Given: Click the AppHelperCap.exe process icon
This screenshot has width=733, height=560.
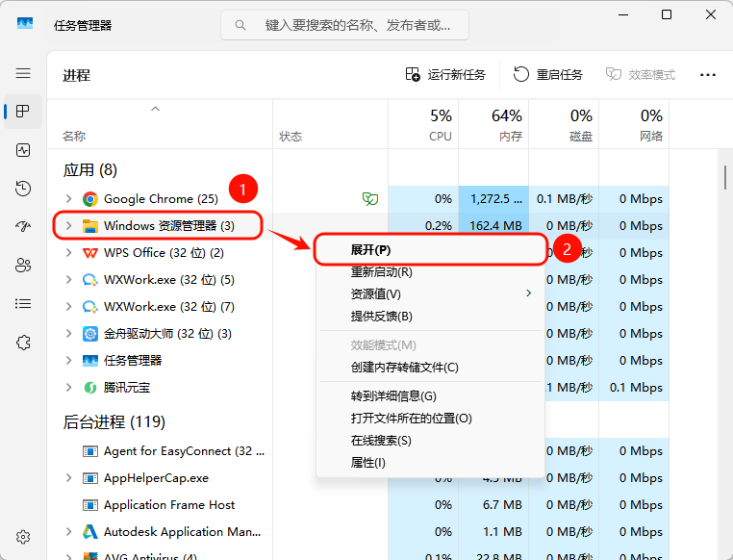Looking at the screenshot, I should 90,478.
